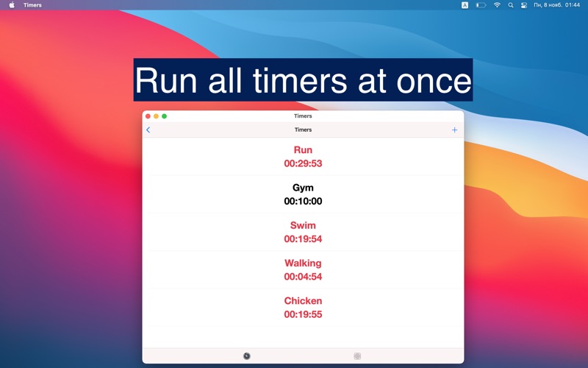Minimize the Timers window
This screenshot has height=368, width=588.
tap(156, 116)
